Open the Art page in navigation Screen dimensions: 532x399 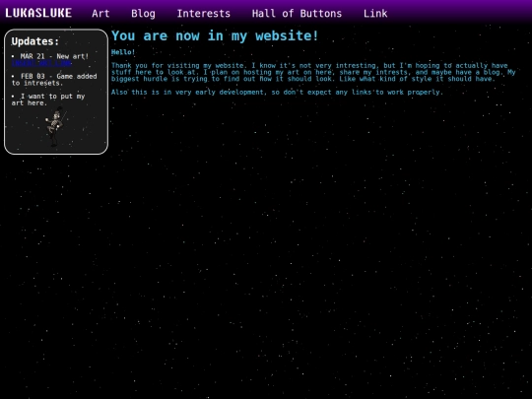tap(100, 13)
